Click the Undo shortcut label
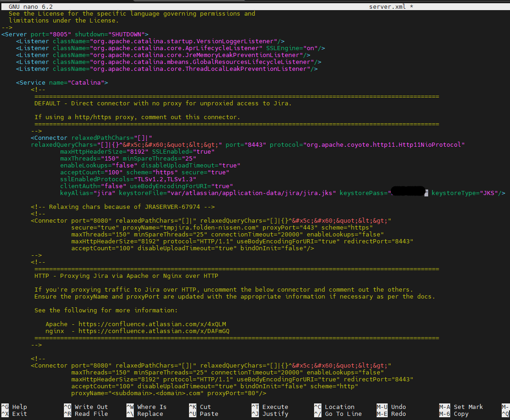Image resolution: width=510 pixels, height=420 pixels. (x=398, y=407)
